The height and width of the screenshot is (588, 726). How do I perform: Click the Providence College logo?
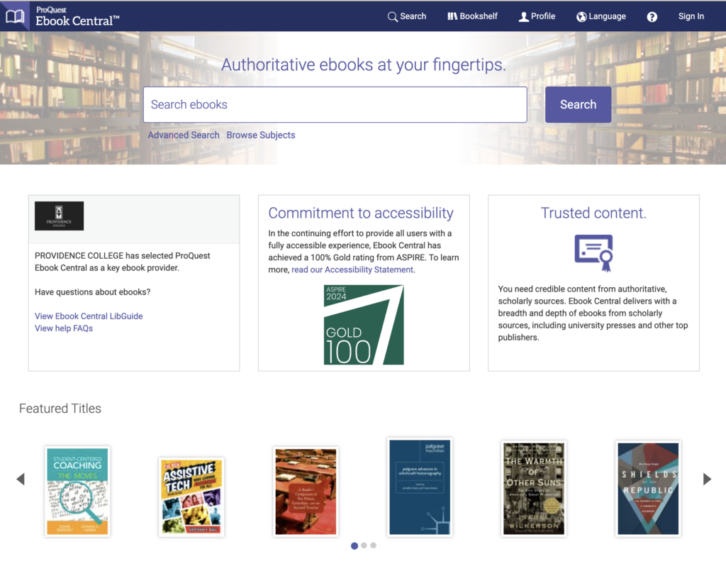click(x=60, y=216)
